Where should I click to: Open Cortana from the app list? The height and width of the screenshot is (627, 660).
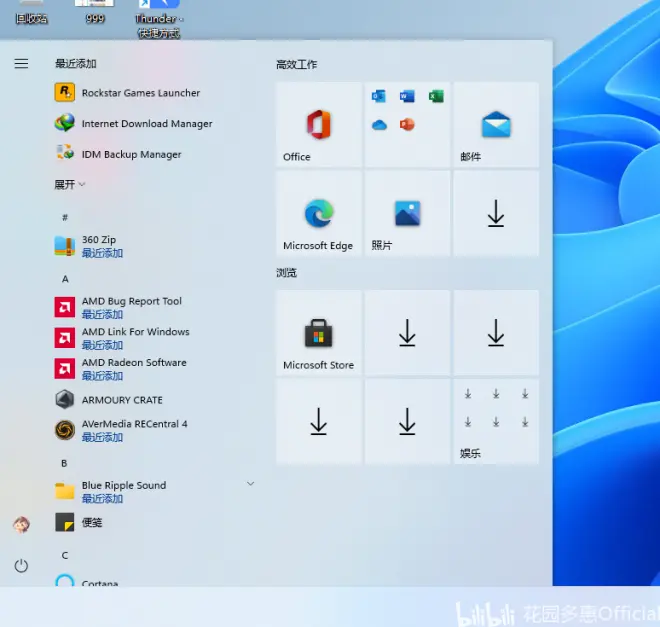[100, 583]
